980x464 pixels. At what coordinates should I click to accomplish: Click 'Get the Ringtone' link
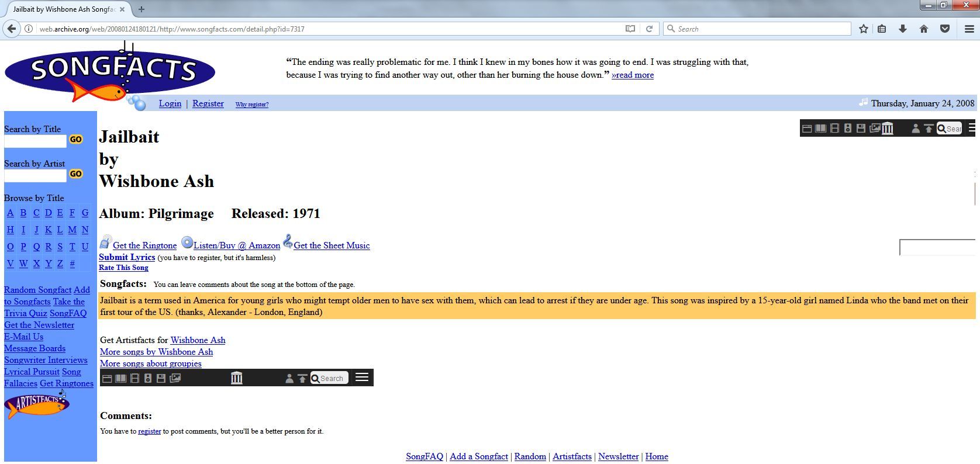144,245
